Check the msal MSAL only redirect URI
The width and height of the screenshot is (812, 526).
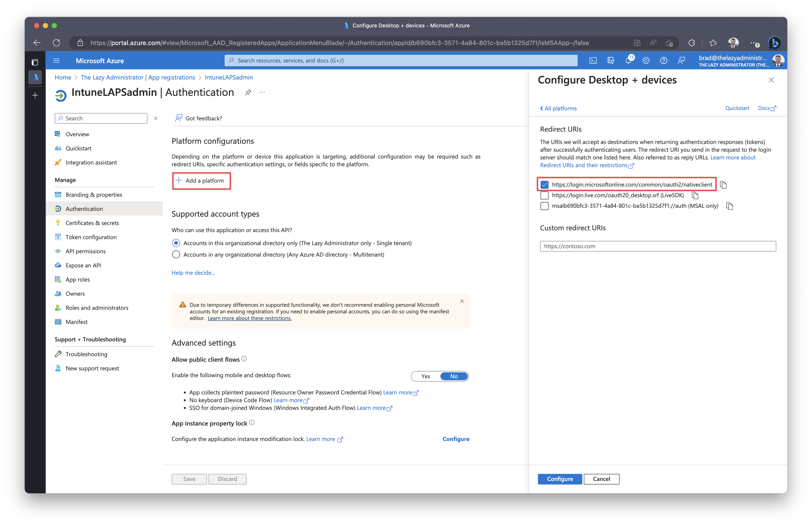[x=544, y=206]
